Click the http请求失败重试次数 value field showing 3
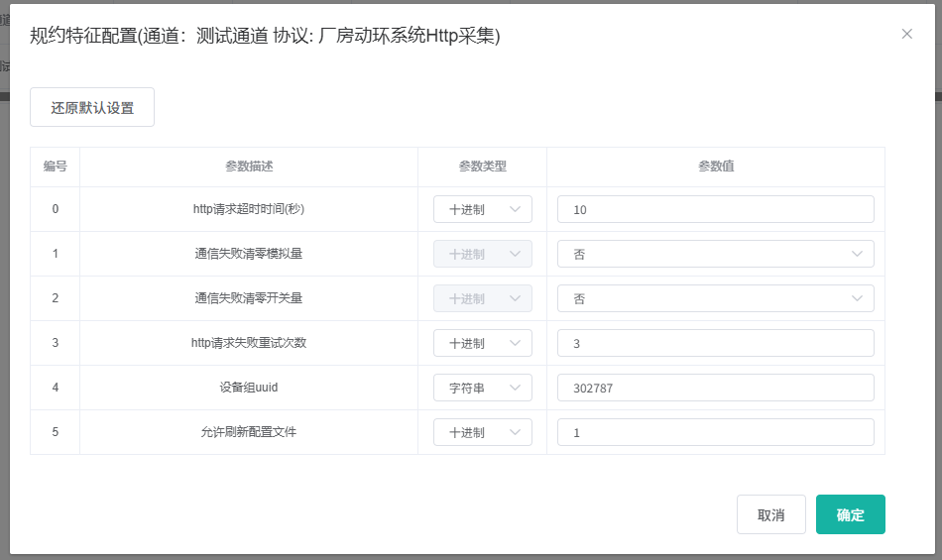 pos(715,343)
